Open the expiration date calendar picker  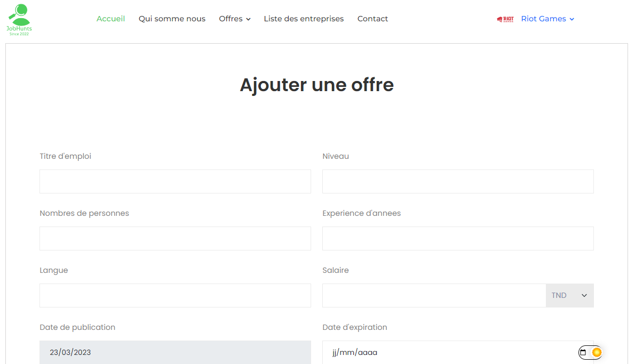(583, 352)
